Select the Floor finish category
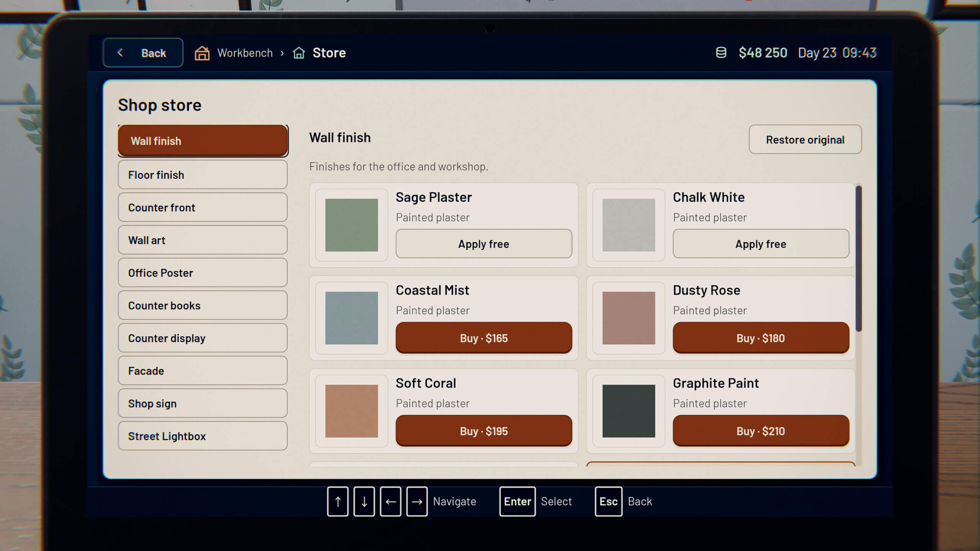 [203, 175]
